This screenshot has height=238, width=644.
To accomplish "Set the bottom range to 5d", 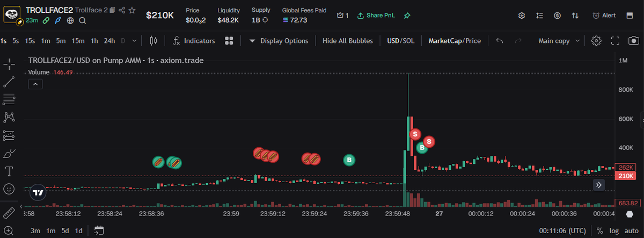I will (65, 230).
